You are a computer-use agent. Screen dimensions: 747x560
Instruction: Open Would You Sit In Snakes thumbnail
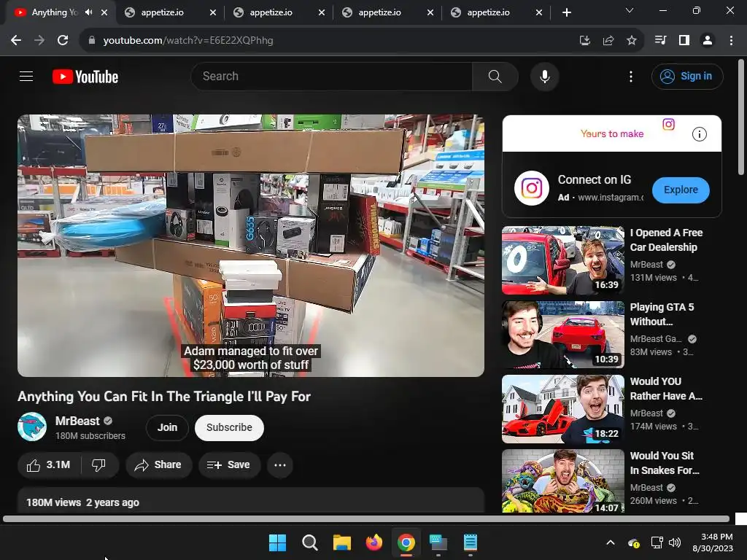coord(563,481)
